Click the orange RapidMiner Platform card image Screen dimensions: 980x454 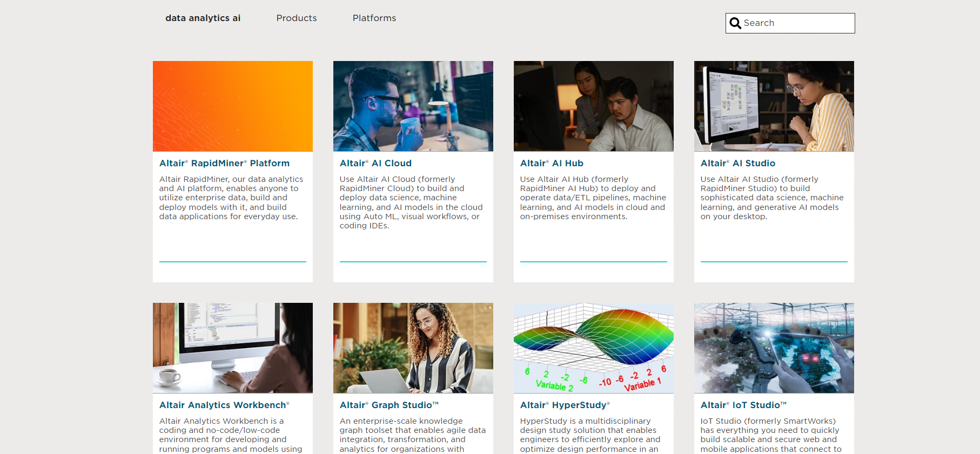pyautogui.click(x=233, y=106)
